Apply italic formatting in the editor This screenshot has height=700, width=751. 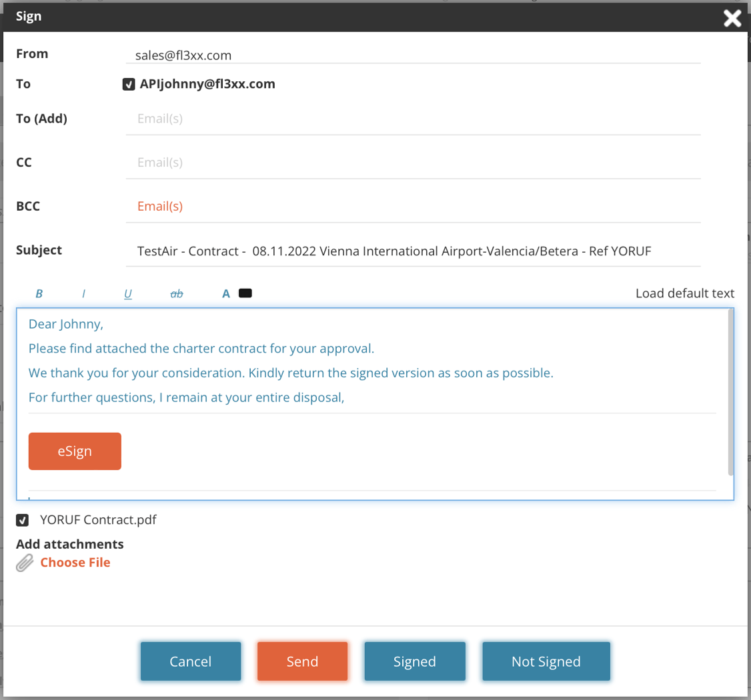point(84,293)
